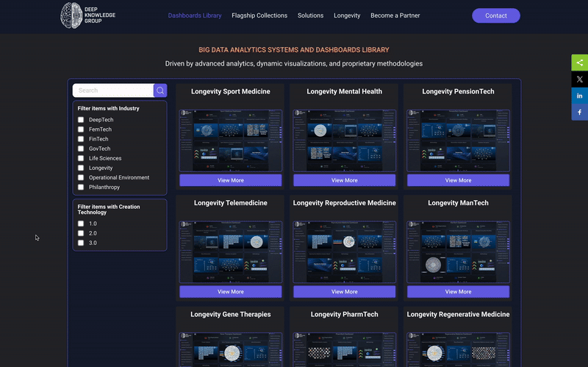
Task: Enable the FinTech filter checkbox
Action: click(x=81, y=139)
